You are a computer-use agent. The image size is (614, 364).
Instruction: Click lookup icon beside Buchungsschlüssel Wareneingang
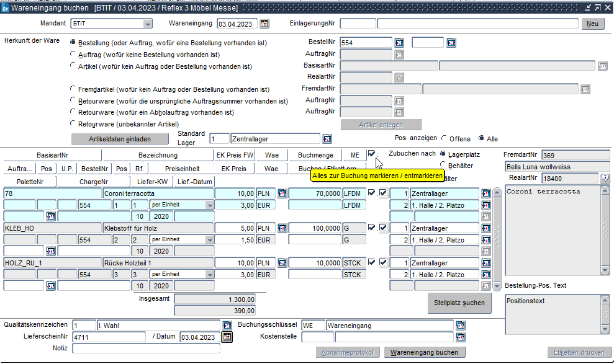click(x=461, y=325)
